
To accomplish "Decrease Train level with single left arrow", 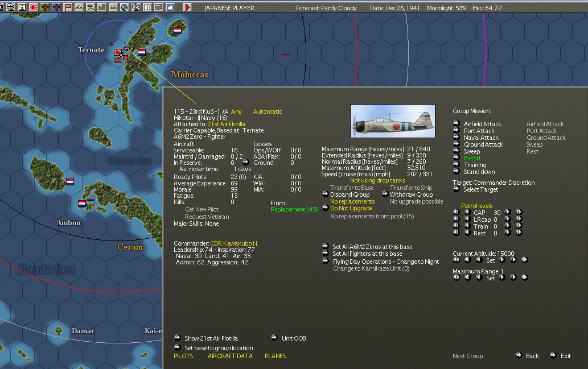I will click(x=468, y=226).
